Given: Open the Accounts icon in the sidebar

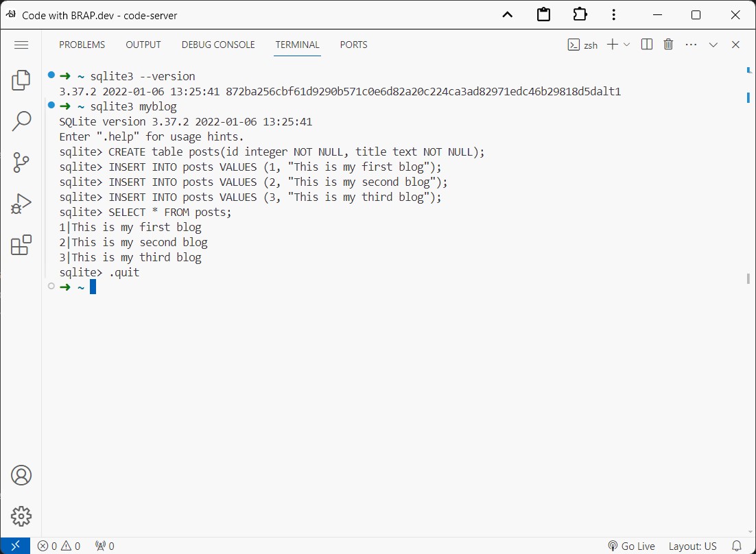Looking at the screenshot, I should click(21, 474).
